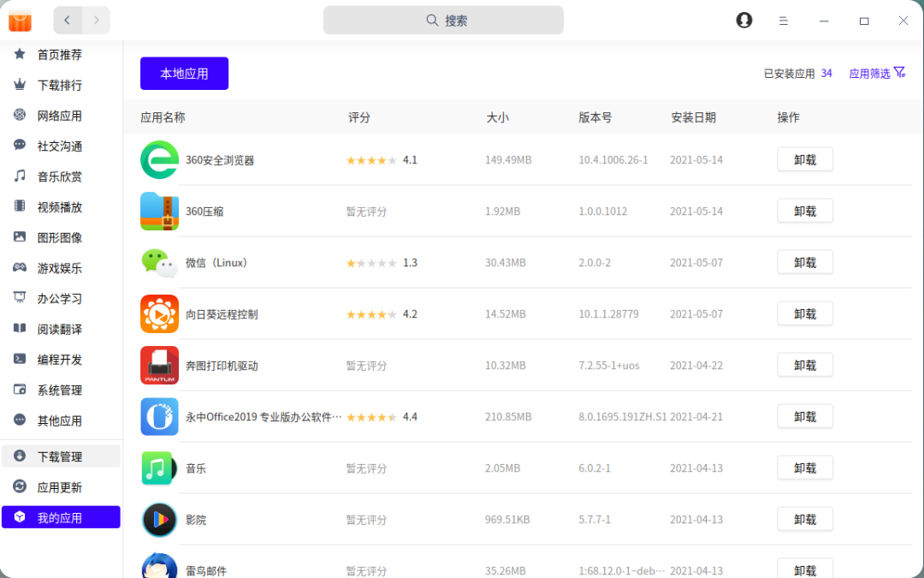Uninstall 360安全浏览器 with 卸载 button
The image size is (924, 578).
[x=804, y=160]
